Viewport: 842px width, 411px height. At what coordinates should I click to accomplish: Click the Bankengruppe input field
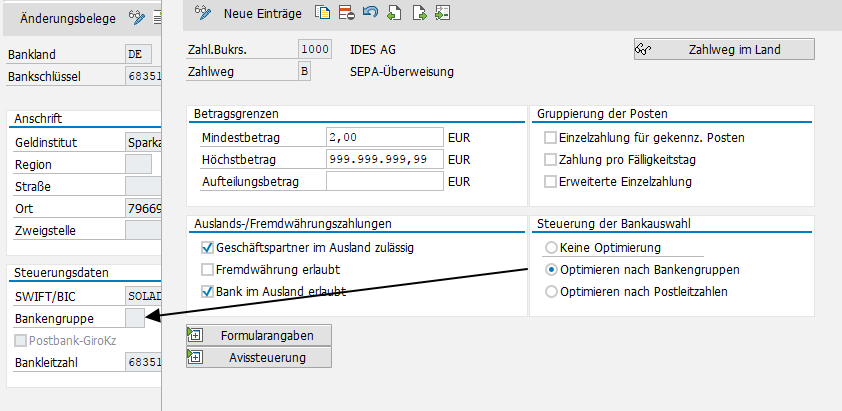pyautogui.click(x=138, y=318)
